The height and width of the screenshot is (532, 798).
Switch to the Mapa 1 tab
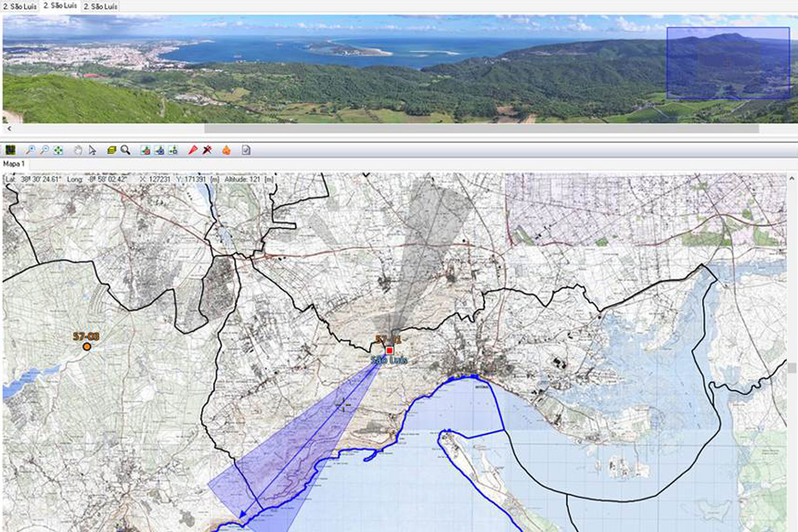point(14,164)
